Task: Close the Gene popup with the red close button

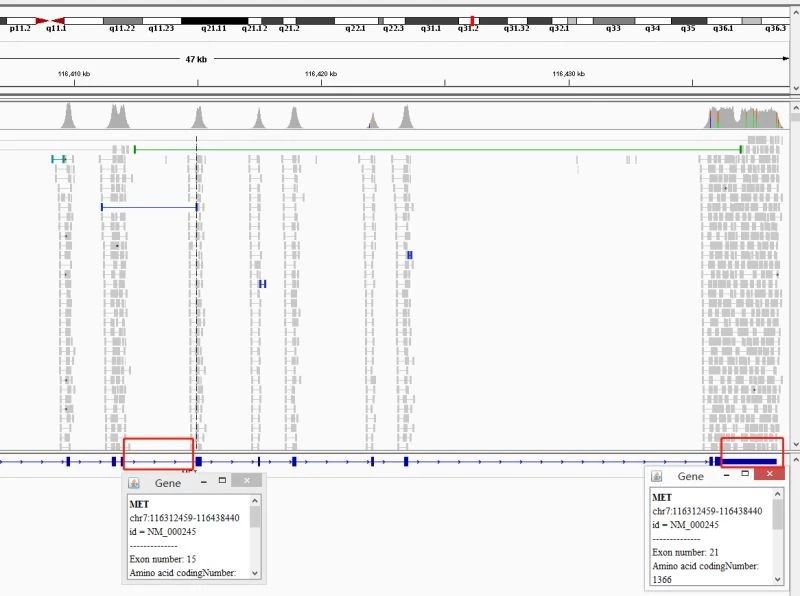Action: tap(768, 477)
